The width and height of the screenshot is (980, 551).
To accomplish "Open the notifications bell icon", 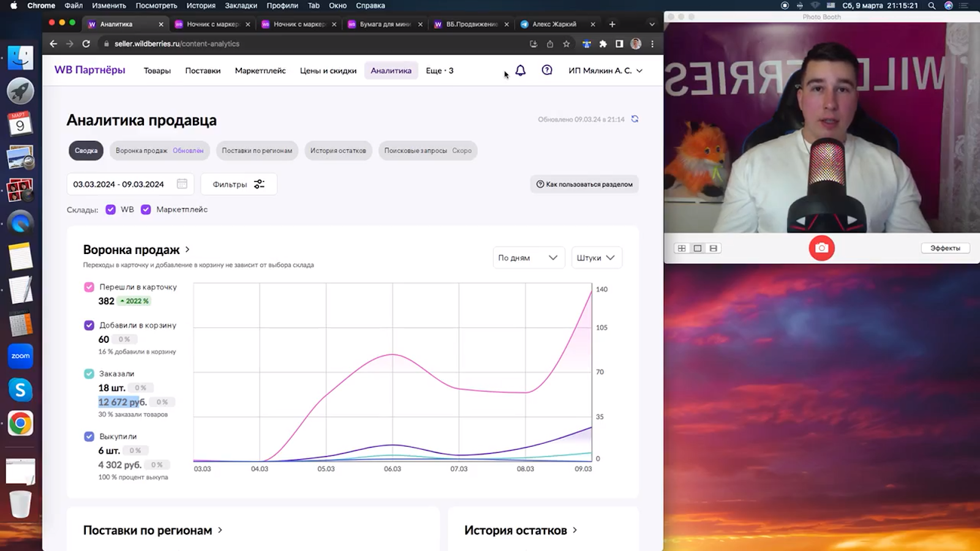I will tap(520, 70).
